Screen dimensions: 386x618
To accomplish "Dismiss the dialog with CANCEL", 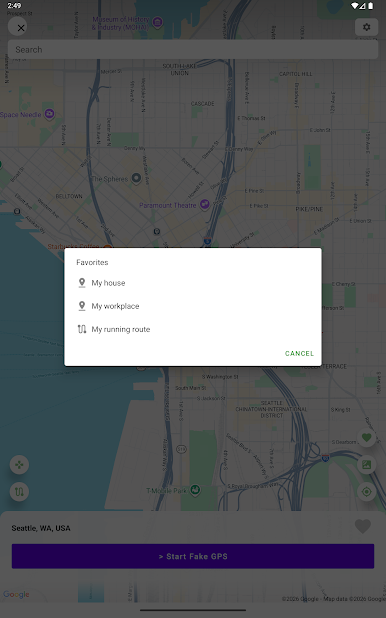I will point(299,354).
